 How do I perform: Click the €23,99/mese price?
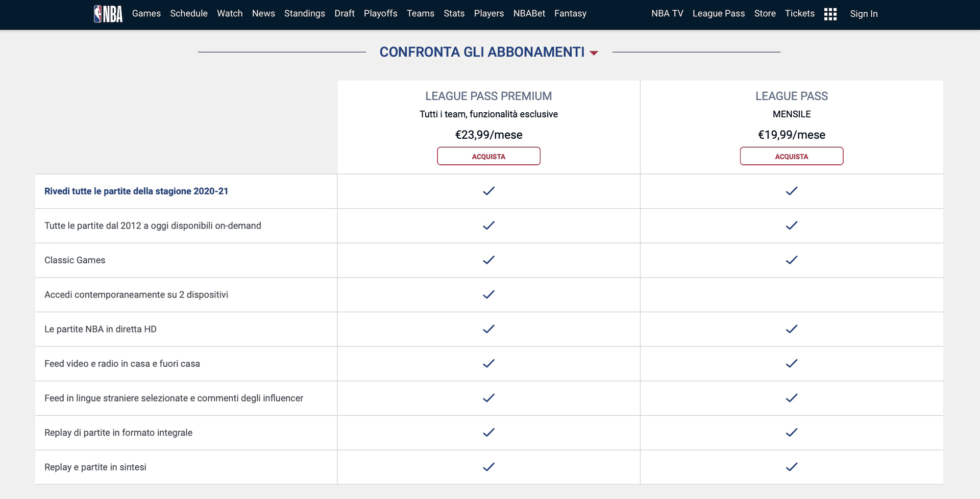tap(488, 135)
